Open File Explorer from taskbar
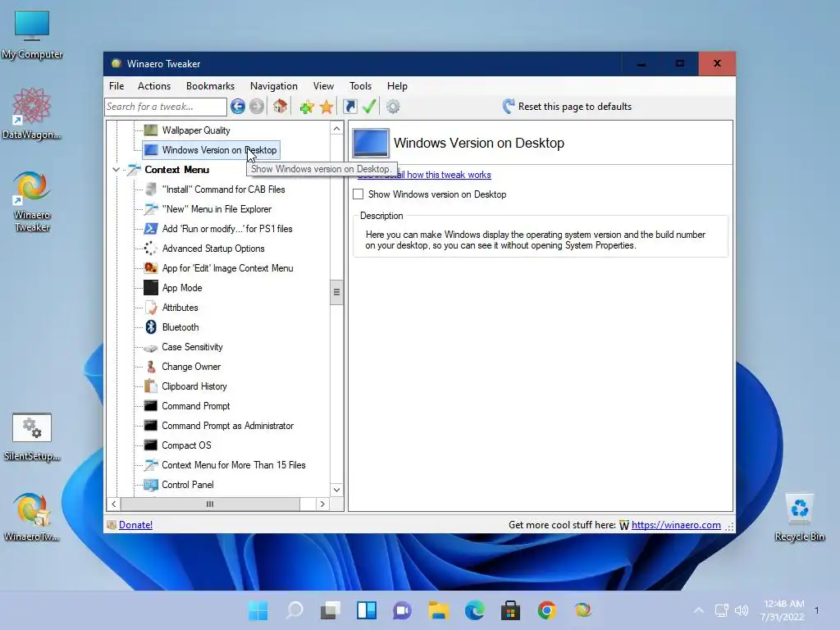Screen dimensions: 840x630 click(438, 610)
